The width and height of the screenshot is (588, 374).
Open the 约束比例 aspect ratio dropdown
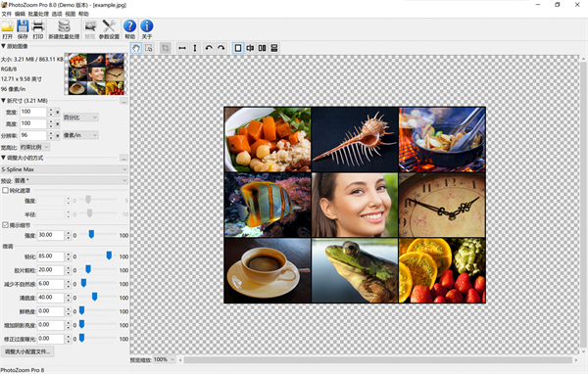pyautogui.click(x=34, y=147)
